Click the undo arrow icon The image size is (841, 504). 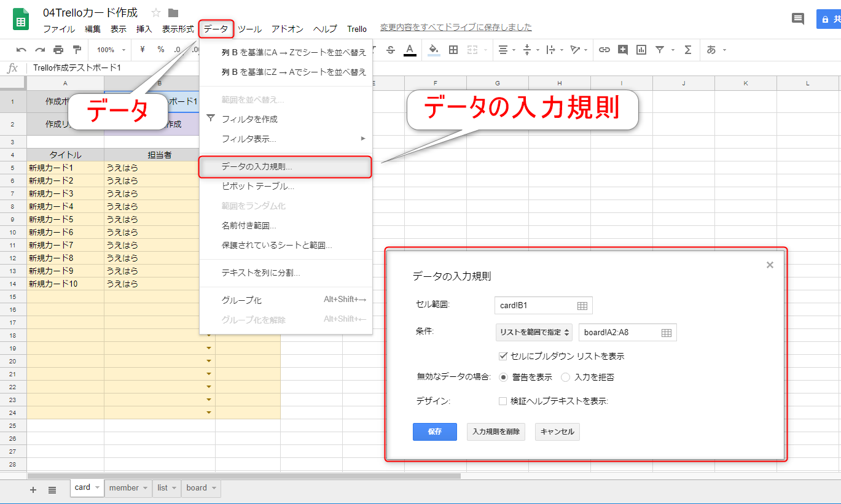(x=22, y=50)
